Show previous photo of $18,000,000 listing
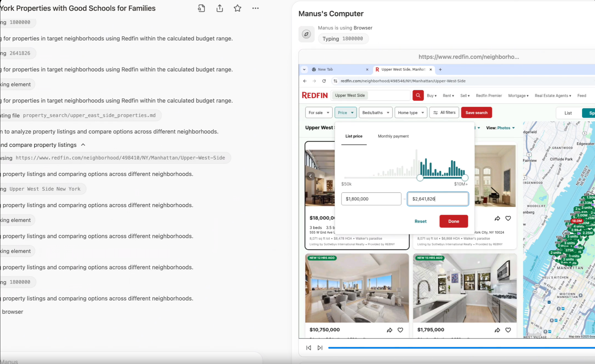 point(310,176)
